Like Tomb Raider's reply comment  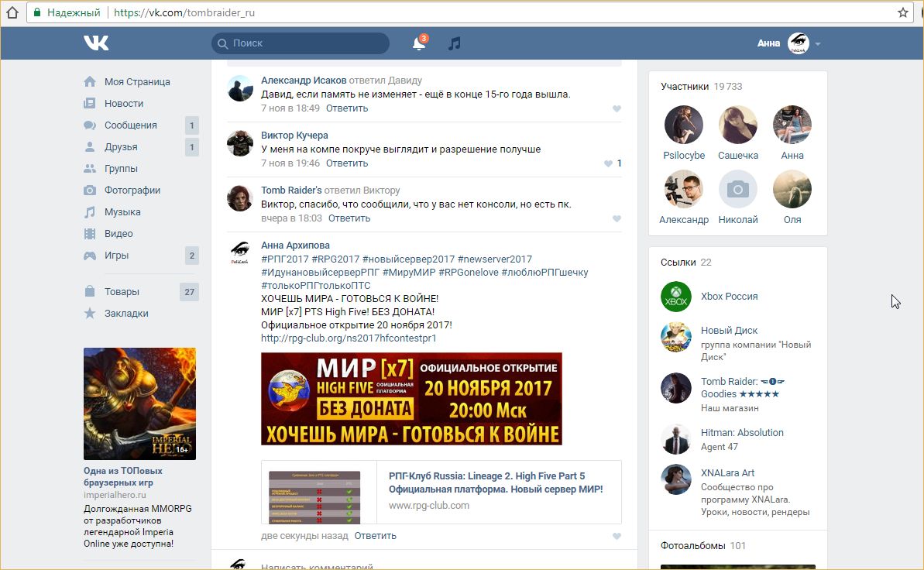pyautogui.click(x=617, y=218)
